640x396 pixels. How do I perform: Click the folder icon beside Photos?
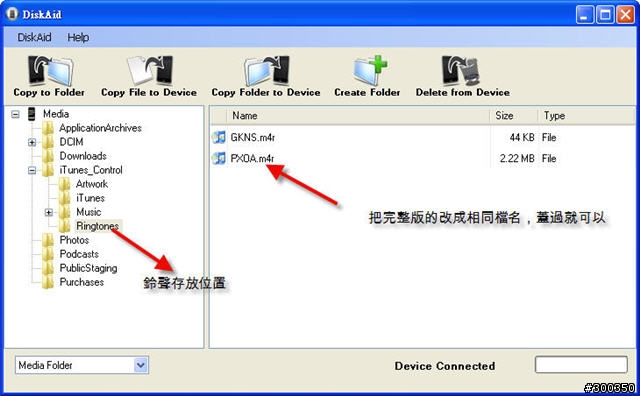click(x=48, y=240)
